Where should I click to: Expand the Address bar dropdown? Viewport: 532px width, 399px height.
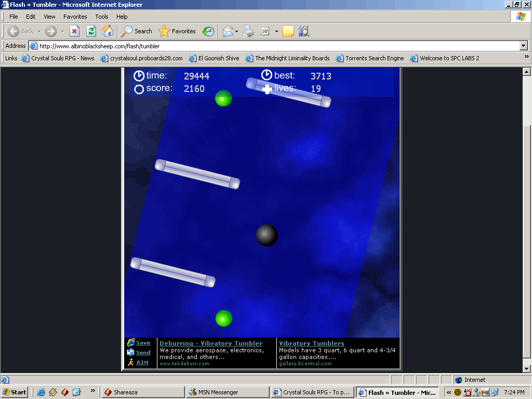[x=524, y=46]
